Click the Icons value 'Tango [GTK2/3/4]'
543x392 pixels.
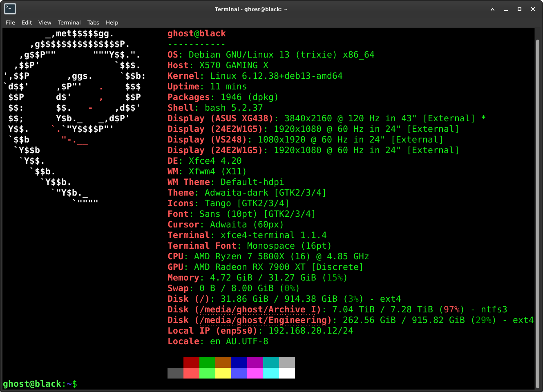coord(247,203)
